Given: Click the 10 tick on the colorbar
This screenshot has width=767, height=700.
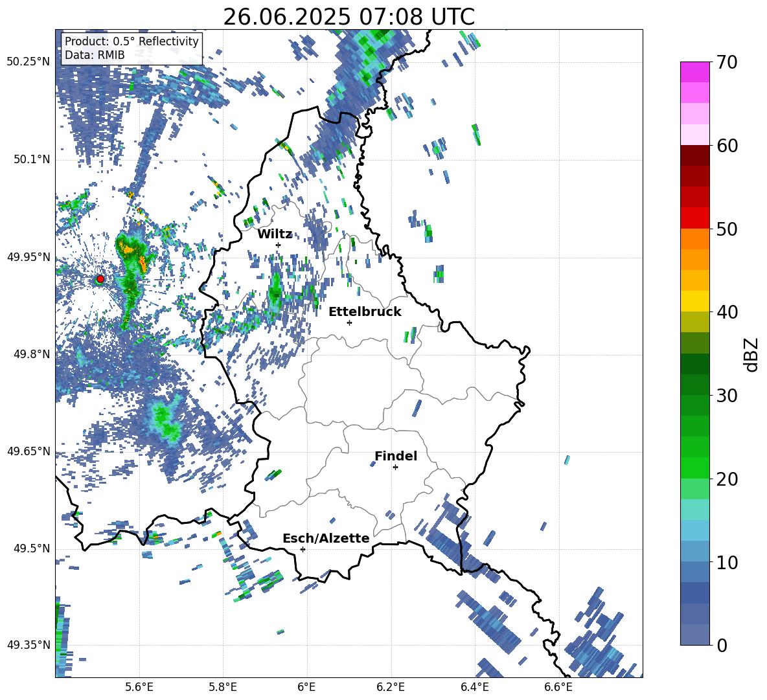Looking at the screenshot, I should tap(727, 562).
